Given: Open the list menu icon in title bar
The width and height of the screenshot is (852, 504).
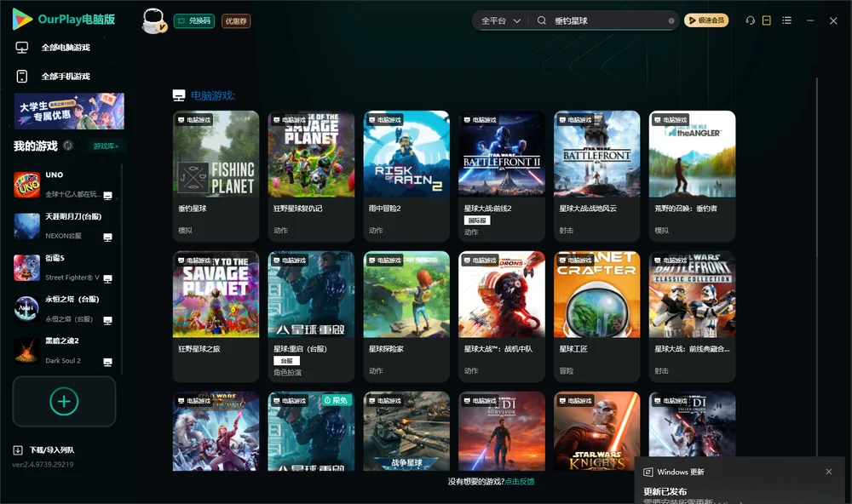Looking at the screenshot, I should tap(786, 20).
